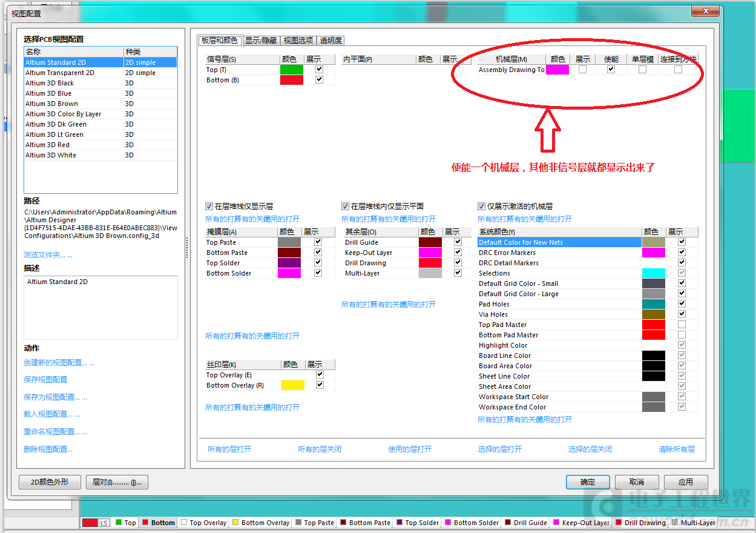
Task: Click the 层对 button
Action: pyautogui.click(x=117, y=482)
